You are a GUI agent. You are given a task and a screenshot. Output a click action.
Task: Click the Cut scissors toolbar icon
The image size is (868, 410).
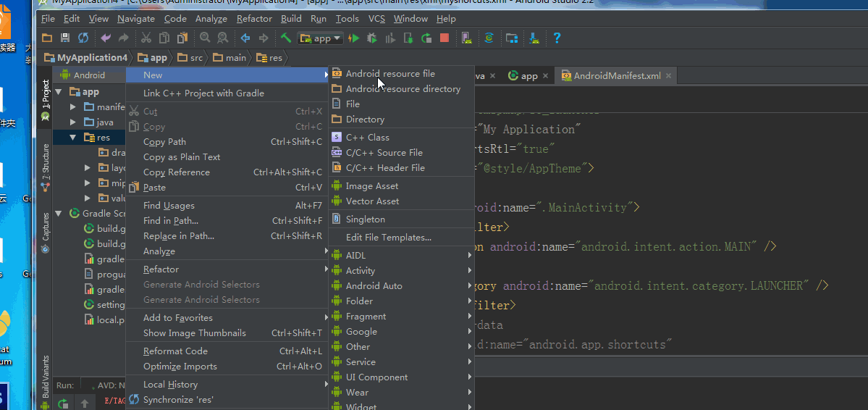pos(146,38)
